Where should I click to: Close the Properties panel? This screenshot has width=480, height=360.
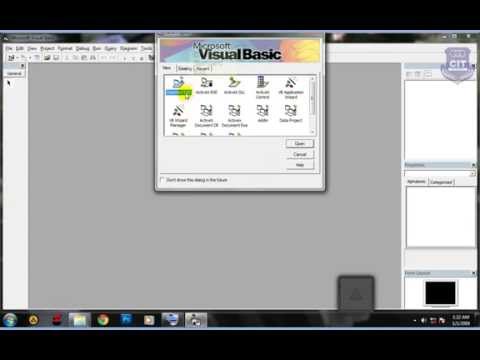473,165
